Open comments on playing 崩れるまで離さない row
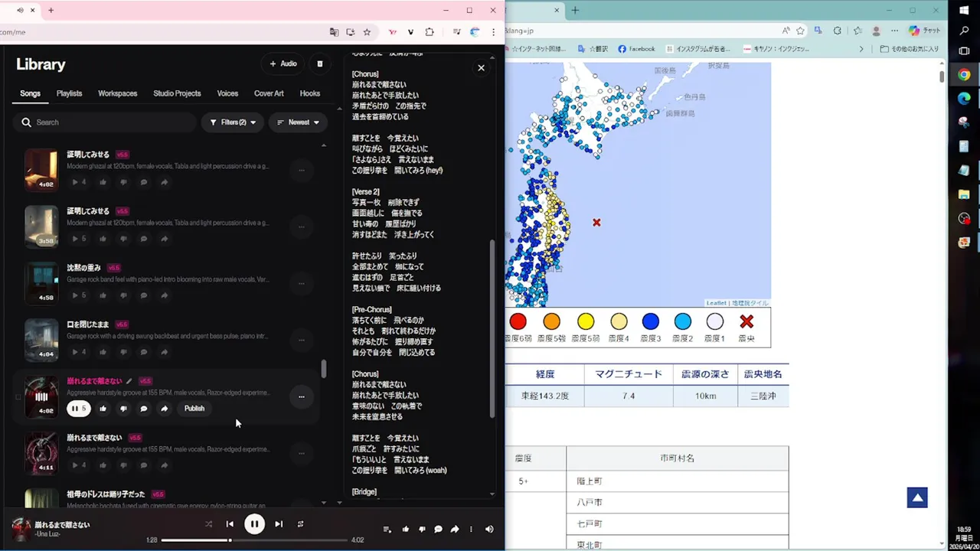The height and width of the screenshot is (551, 980). 143,409
